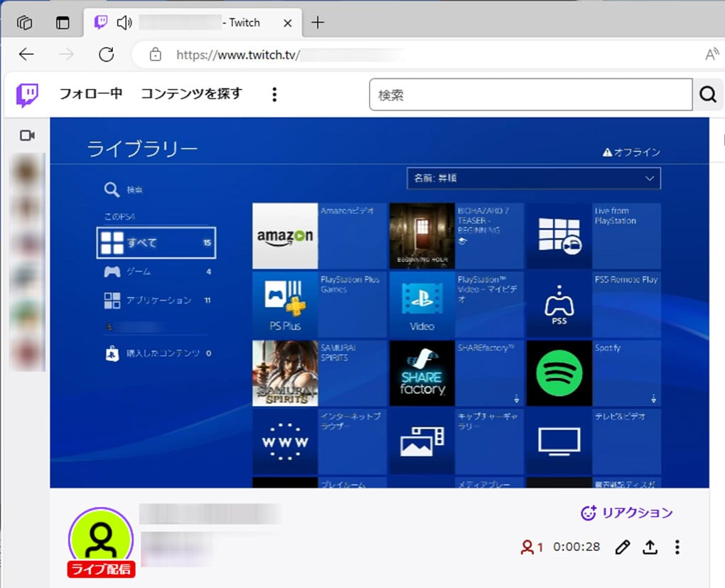The width and height of the screenshot is (725, 588).
Task: Click the ライブラリー library heading
Action: [x=142, y=149]
